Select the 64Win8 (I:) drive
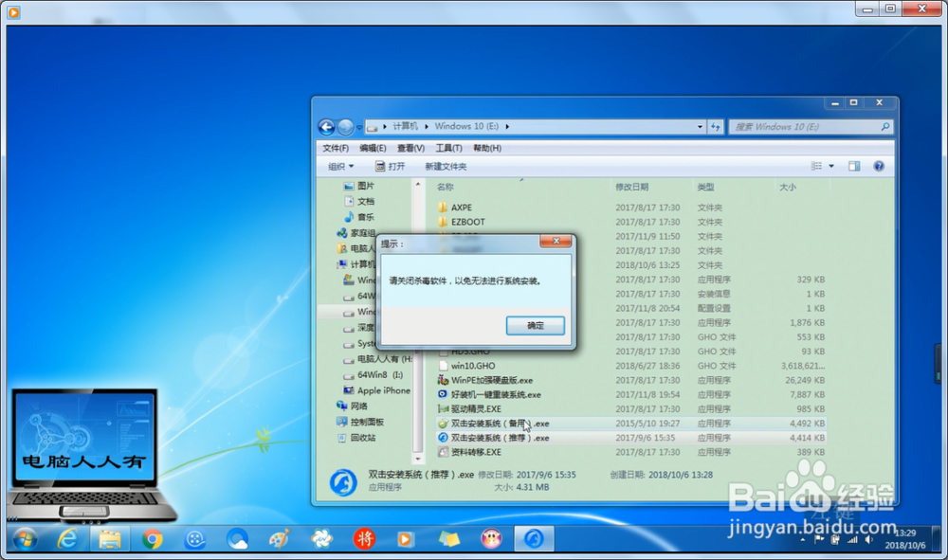The height and width of the screenshot is (560, 948). pos(380,374)
